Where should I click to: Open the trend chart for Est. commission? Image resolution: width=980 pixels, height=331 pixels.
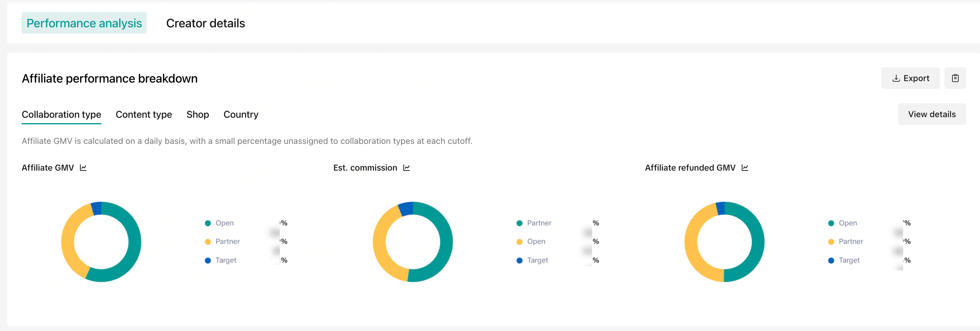pos(406,168)
